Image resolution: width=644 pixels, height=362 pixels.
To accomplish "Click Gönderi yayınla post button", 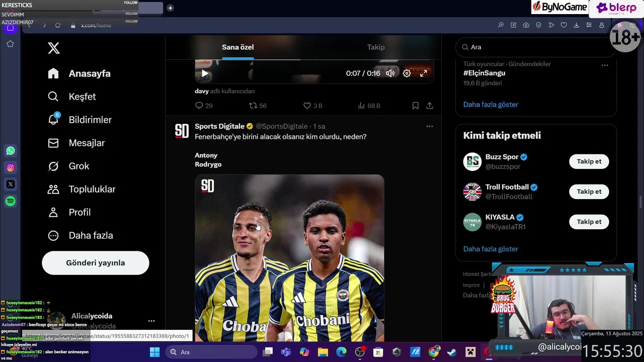I will pos(96,263).
